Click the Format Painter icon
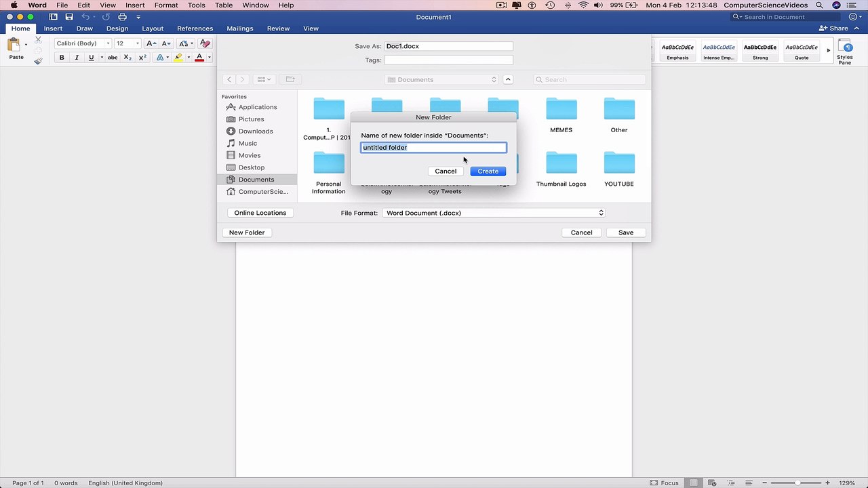The image size is (868, 488). [38, 61]
